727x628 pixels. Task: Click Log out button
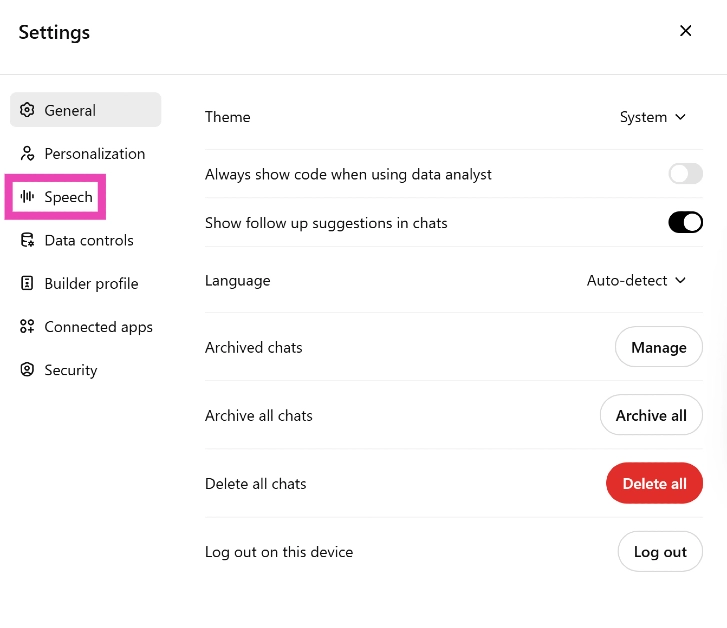tap(660, 552)
